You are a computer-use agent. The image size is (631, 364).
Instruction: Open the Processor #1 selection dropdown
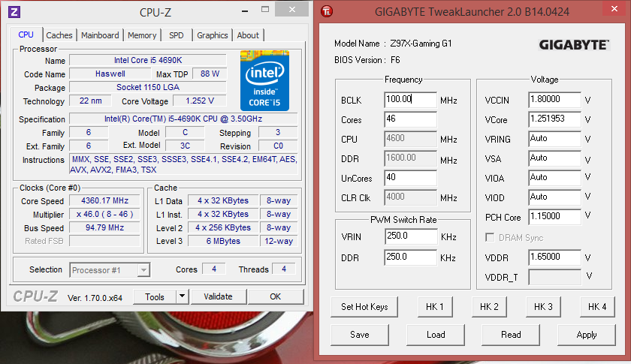(110, 270)
